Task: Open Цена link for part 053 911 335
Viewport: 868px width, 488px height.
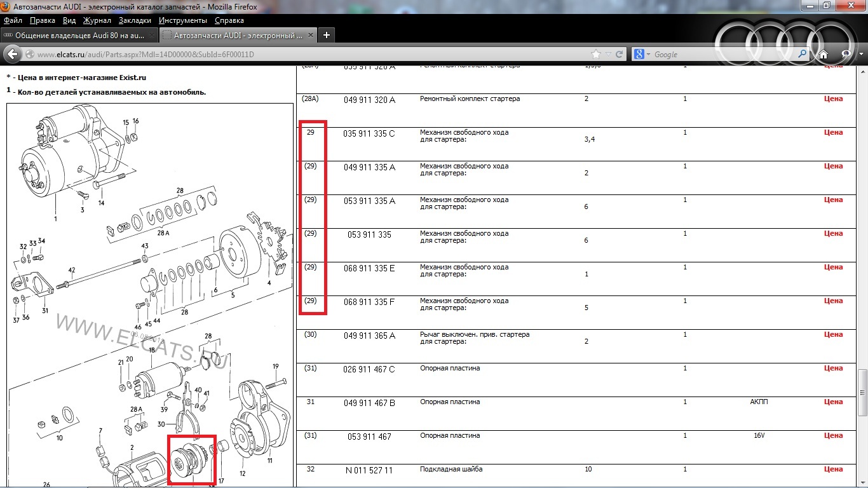Action: 833,234
